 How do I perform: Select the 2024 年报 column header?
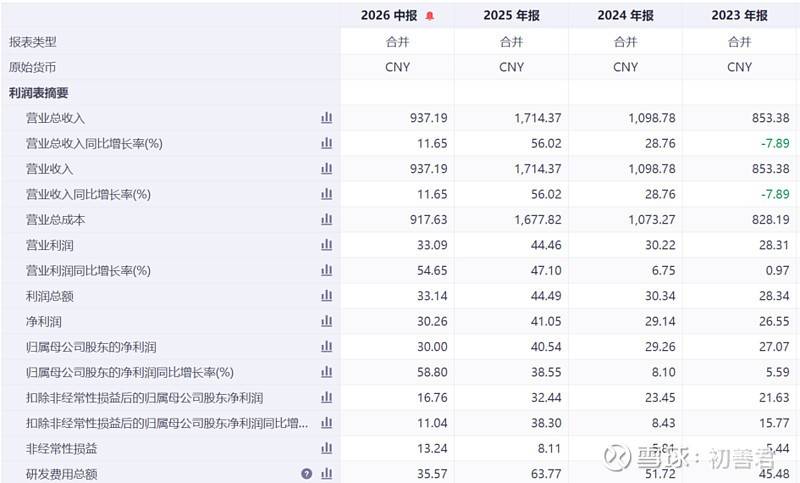pyautogui.click(x=626, y=16)
